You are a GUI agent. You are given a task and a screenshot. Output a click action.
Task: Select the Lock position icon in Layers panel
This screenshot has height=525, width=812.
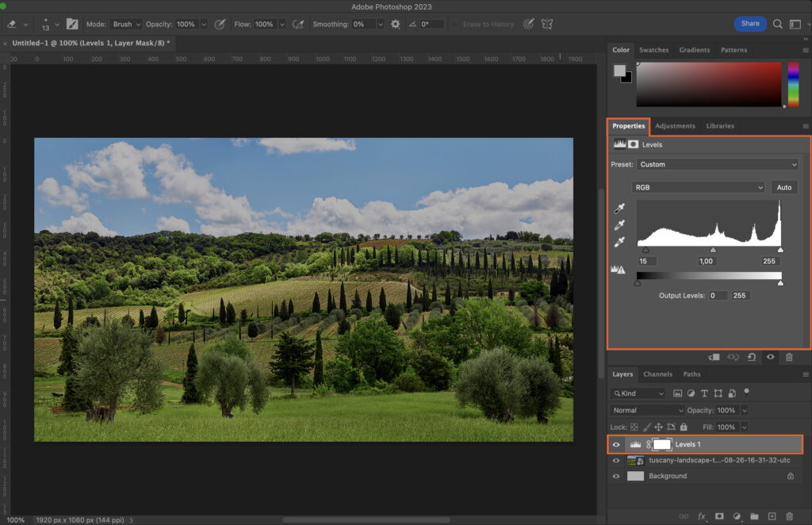658,427
